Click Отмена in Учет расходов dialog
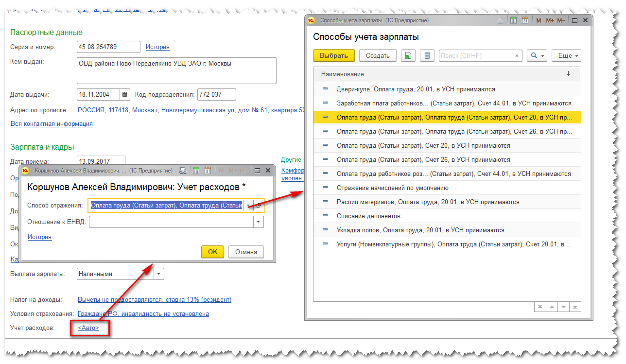Screen dimensions: 626x364 (246, 252)
